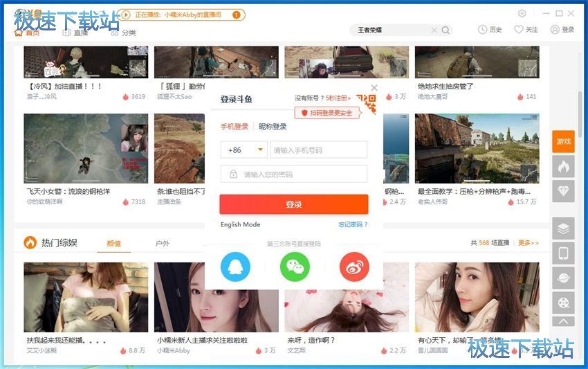The height and width of the screenshot is (369, 588).
Task: Select the 游戏 sidebar button
Action: point(563,141)
